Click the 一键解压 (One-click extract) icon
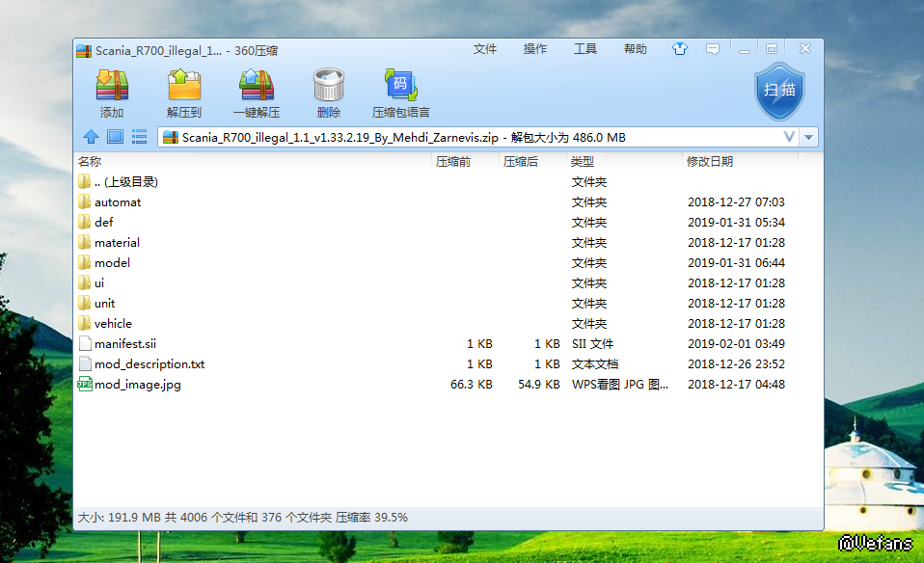Screen dimensions: 924x563 [257, 87]
